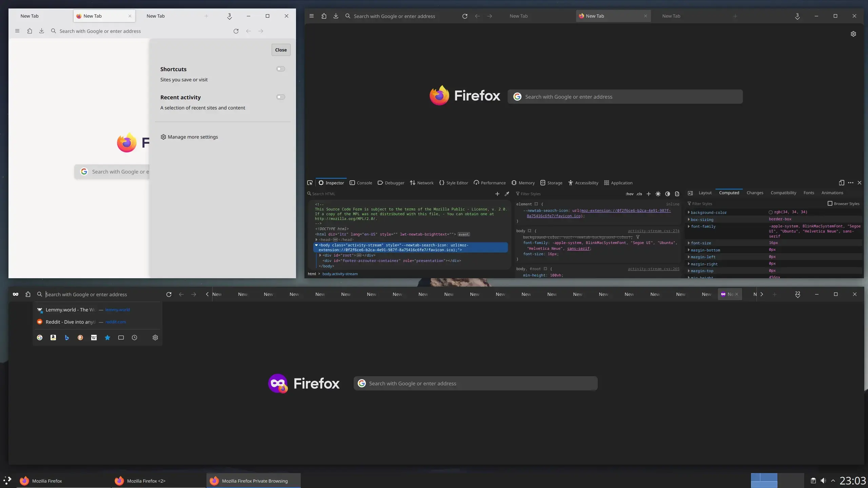Click the event badge on html element
The height and width of the screenshot is (488, 868).
(463, 234)
